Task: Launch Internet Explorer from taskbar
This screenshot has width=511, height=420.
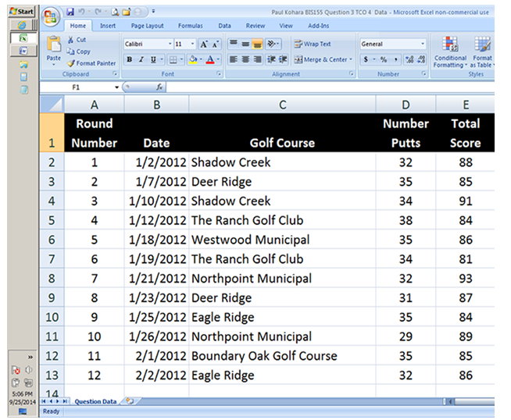Action: [23, 25]
